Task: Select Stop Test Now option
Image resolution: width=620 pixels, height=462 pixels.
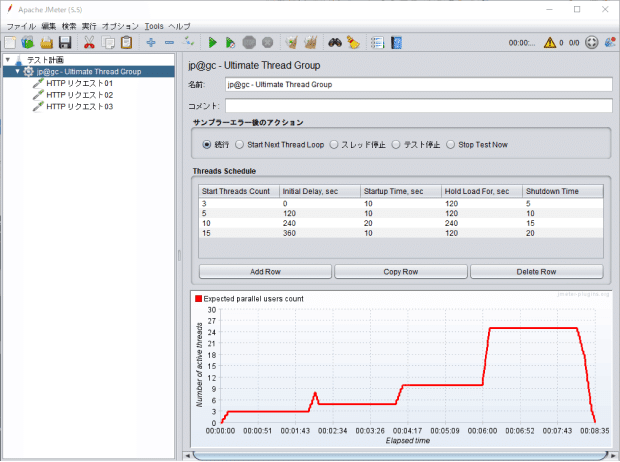Action: 450,145
